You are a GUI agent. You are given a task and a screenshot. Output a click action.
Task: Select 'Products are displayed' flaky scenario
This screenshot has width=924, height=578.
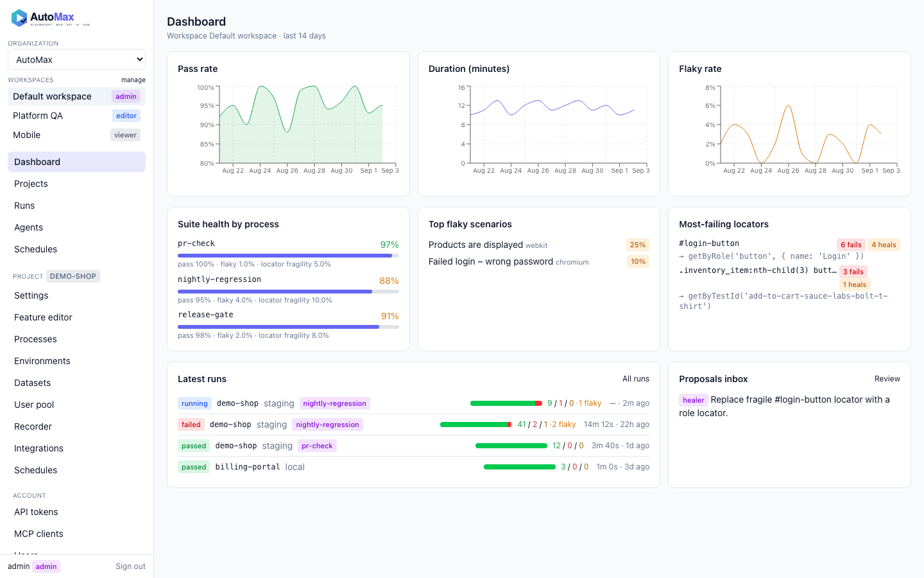click(475, 245)
